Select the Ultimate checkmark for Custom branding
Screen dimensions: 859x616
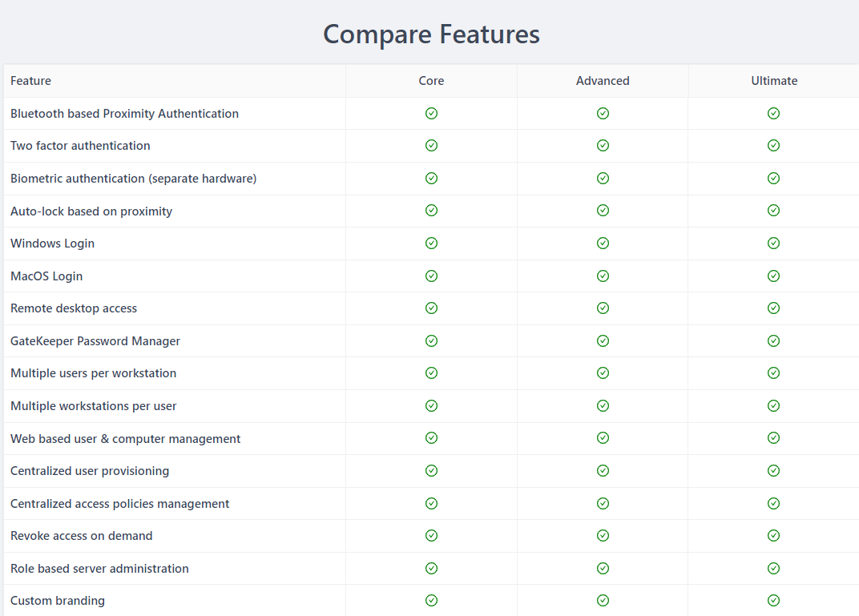click(773, 600)
